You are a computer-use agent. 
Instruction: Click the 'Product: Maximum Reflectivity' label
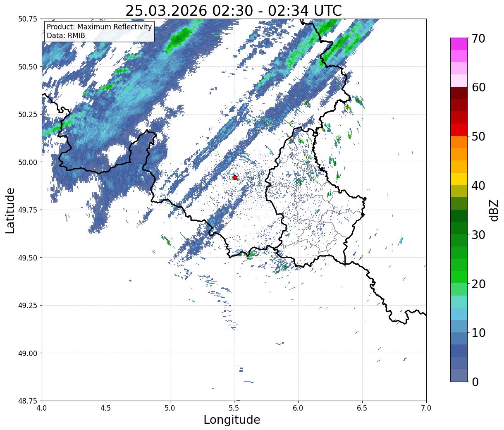[99, 27]
